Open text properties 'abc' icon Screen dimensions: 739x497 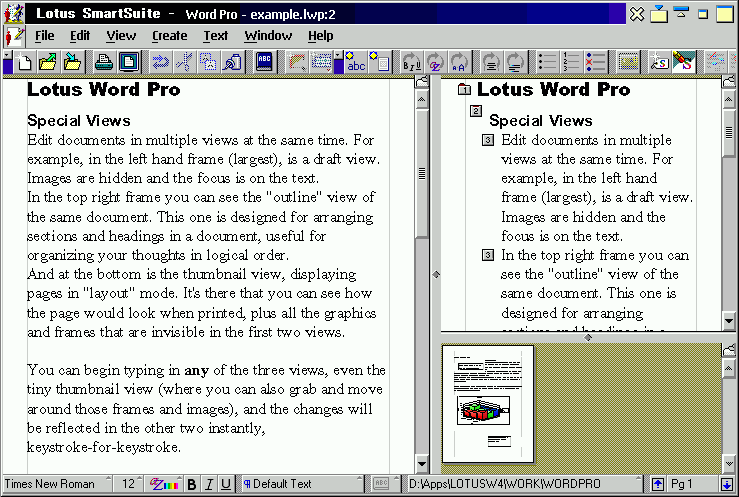[356, 62]
